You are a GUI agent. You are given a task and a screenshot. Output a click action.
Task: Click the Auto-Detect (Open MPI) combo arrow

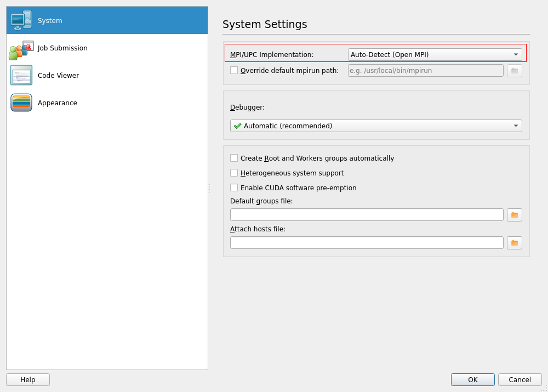pyautogui.click(x=515, y=54)
